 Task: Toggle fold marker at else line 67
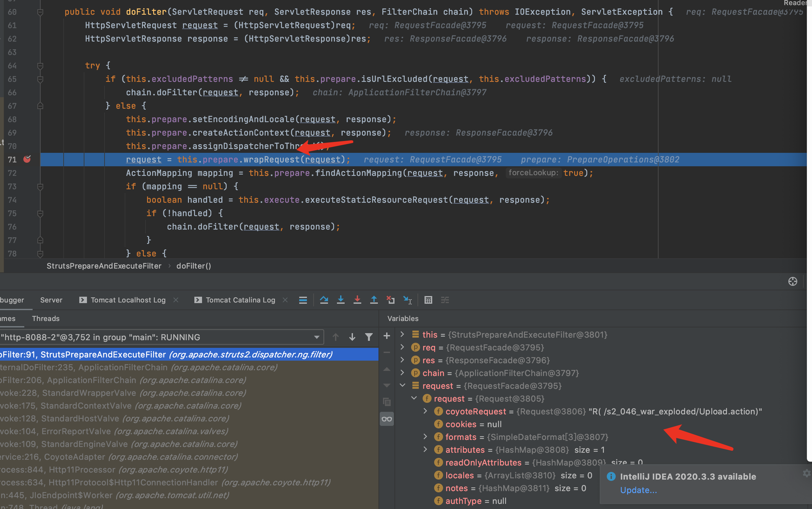point(40,106)
